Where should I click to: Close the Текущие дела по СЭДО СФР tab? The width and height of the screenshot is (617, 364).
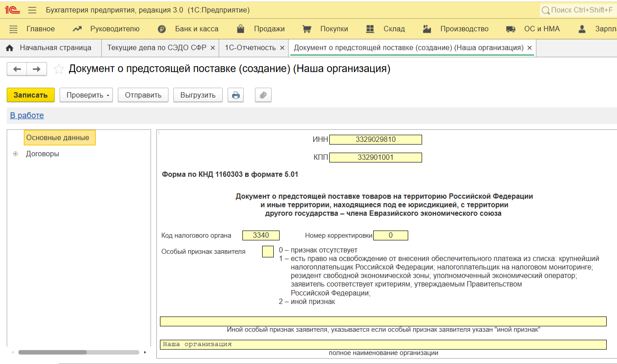pyautogui.click(x=213, y=47)
